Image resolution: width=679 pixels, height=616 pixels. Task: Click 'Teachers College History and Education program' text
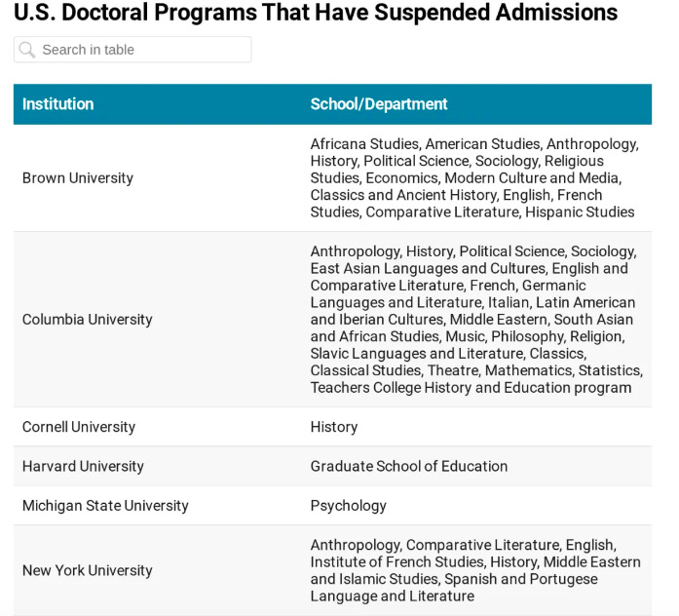point(471,388)
